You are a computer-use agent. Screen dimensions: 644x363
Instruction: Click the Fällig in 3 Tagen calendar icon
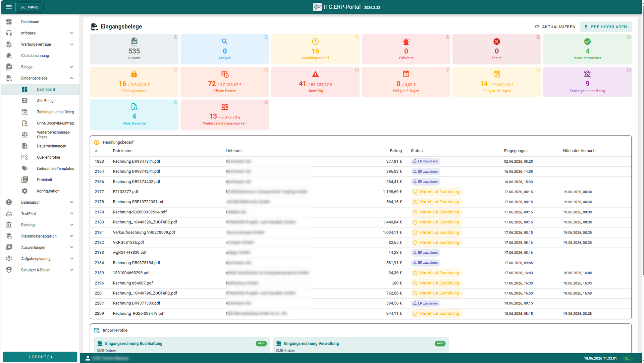tap(406, 74)
